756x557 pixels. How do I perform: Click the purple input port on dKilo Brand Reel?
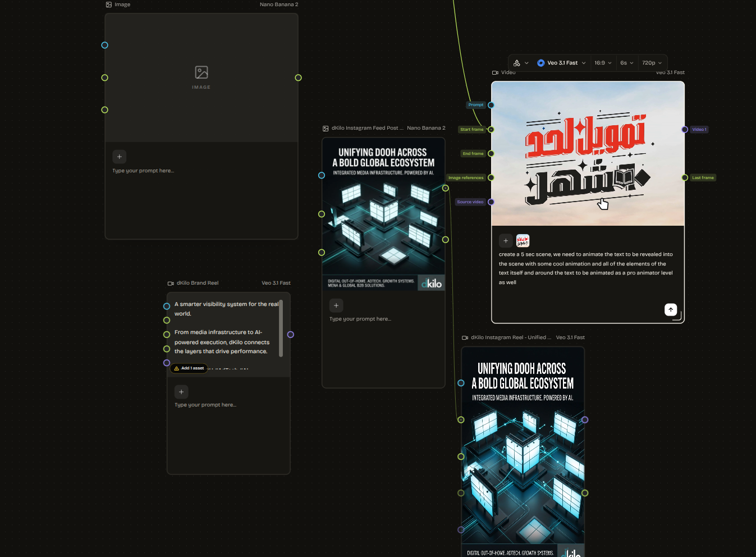click(167, 363)
